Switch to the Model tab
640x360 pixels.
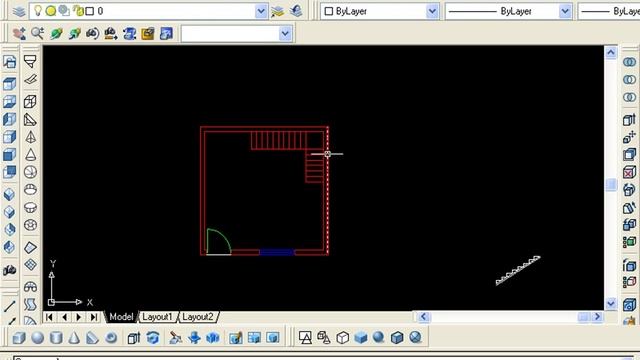pos(121,317)
